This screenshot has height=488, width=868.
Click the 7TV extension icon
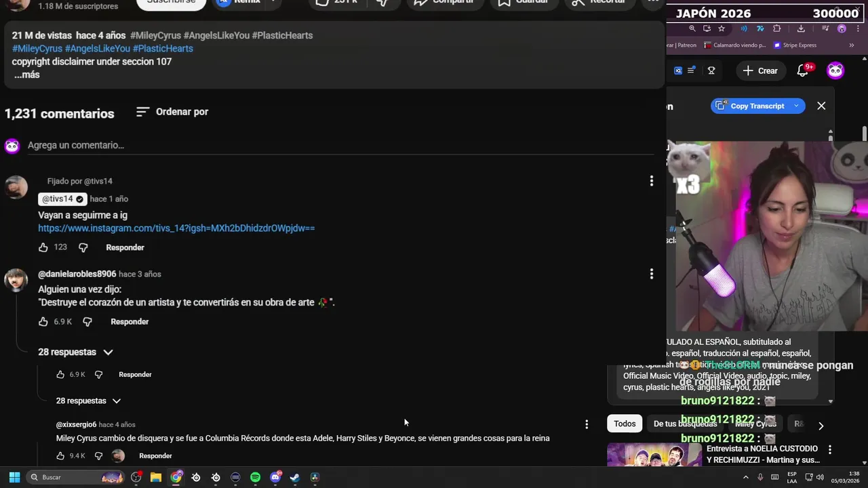760,28
